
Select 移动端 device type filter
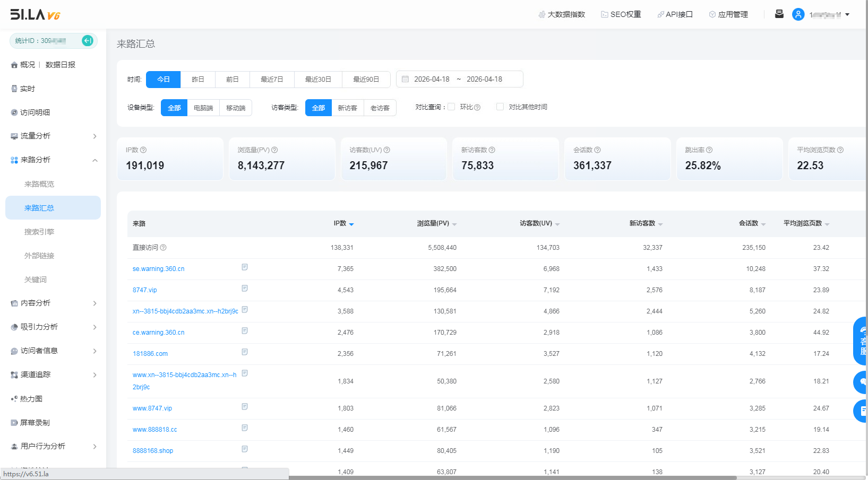[236, 108]
